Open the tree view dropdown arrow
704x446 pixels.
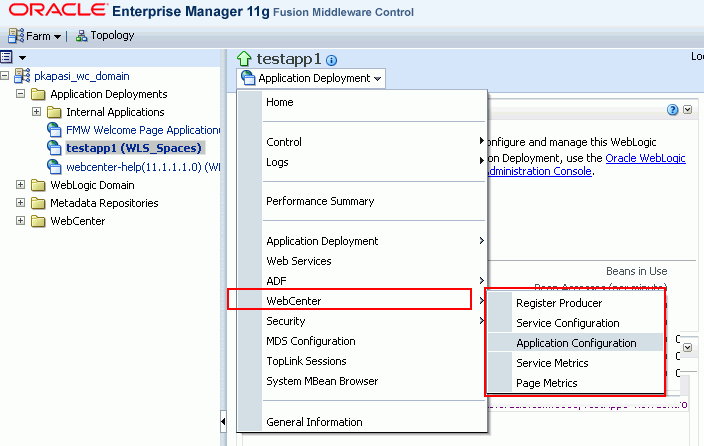[22, 57]
